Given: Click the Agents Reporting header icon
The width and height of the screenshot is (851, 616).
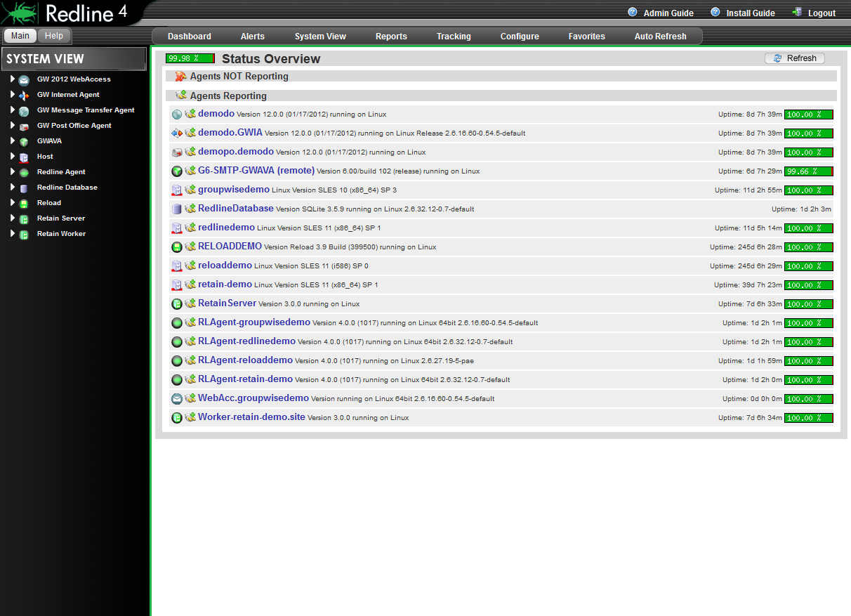Looking at the screenshot, I should pos(180,96).
